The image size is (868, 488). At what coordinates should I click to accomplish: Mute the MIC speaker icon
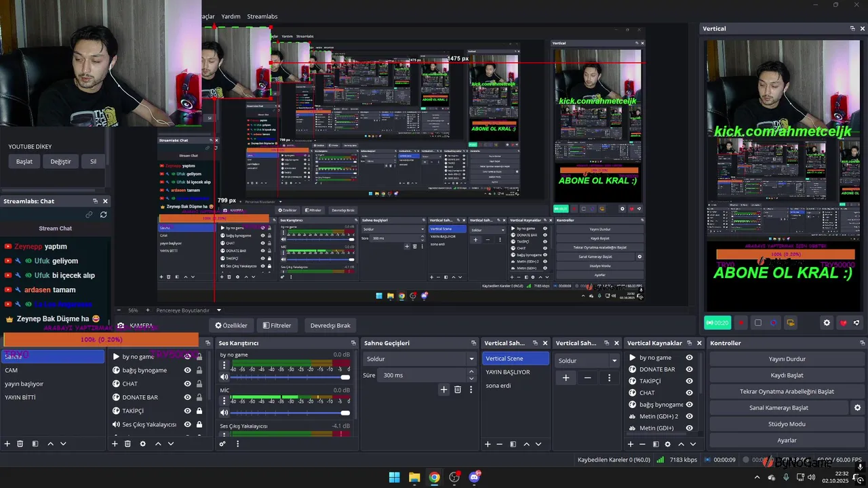[224, 413]
